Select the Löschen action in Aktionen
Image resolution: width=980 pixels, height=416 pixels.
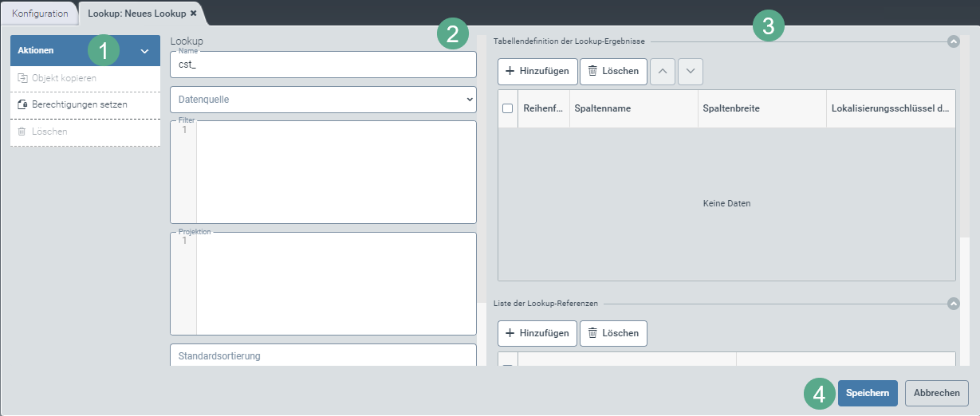coord(85,131)
